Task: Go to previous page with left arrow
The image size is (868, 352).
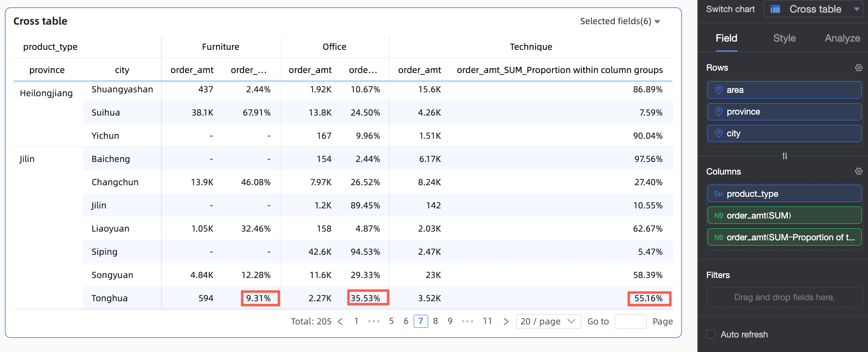Action: coord(340,322)
